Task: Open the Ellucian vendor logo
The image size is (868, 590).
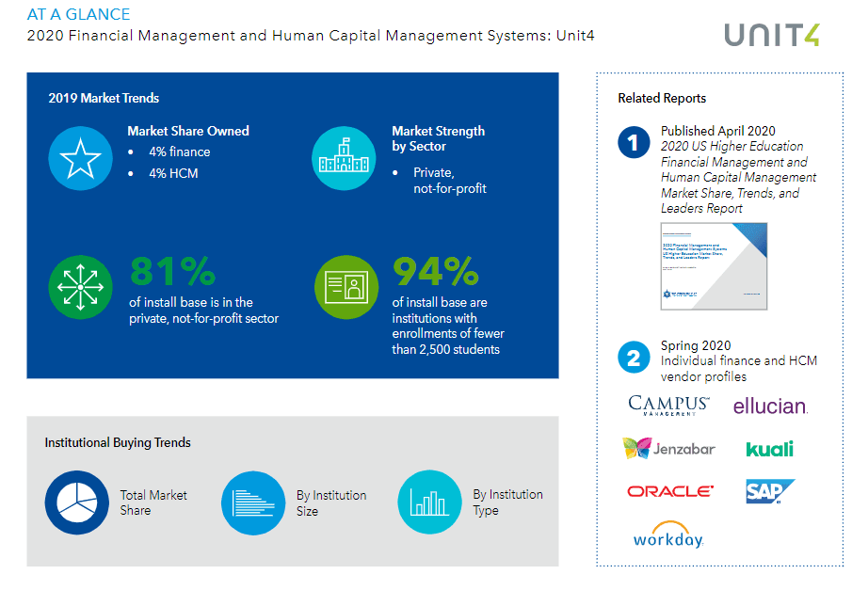Action: pos(770,407)
